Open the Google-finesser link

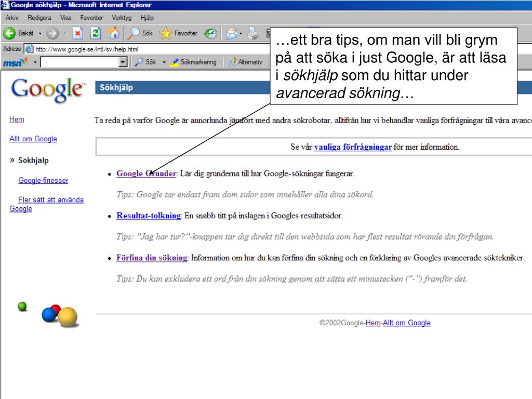click(43, 180)
